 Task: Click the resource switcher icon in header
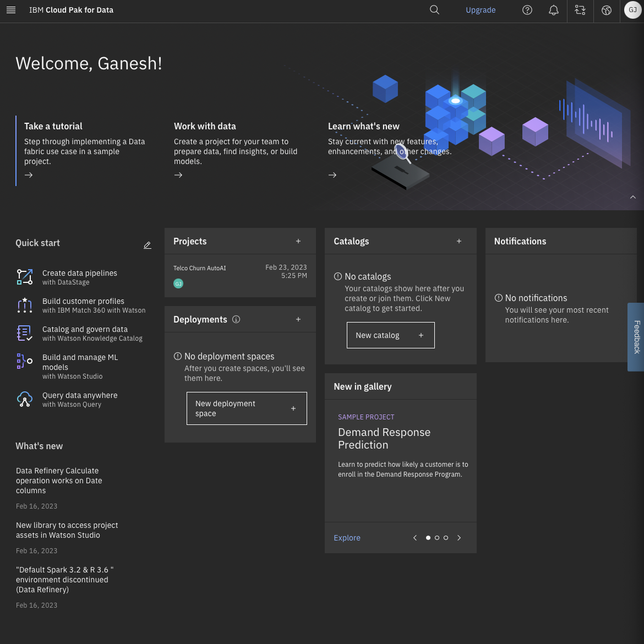[x=580, y=10]
